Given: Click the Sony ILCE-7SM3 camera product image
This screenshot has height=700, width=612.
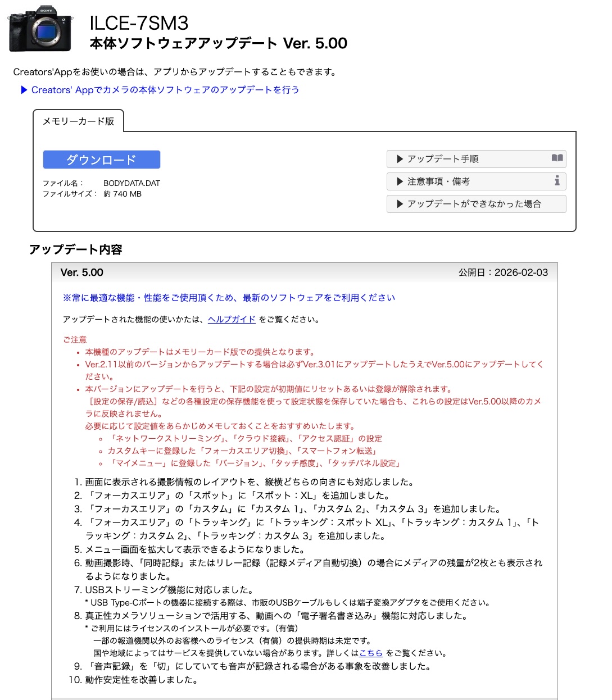Looking at the screenshot, I should (x=40, y=29).
